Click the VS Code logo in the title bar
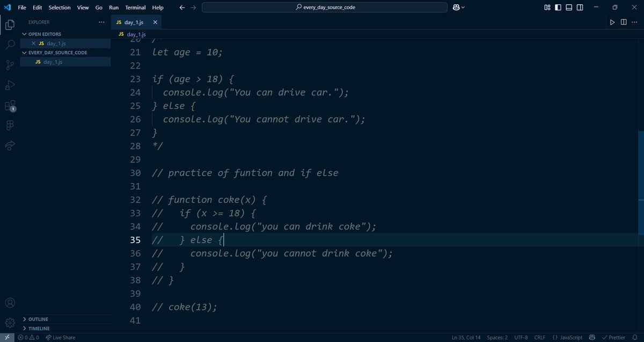Image resolution: width=644 pixels, height=342 pixels. click(x=8, y=8)
